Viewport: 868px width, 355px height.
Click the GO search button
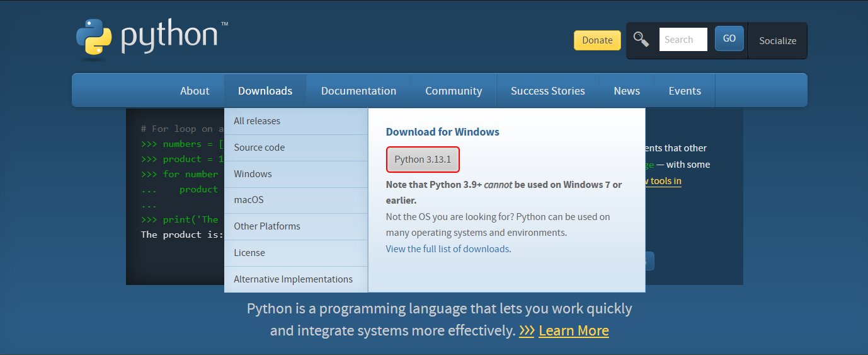point(729,38)
